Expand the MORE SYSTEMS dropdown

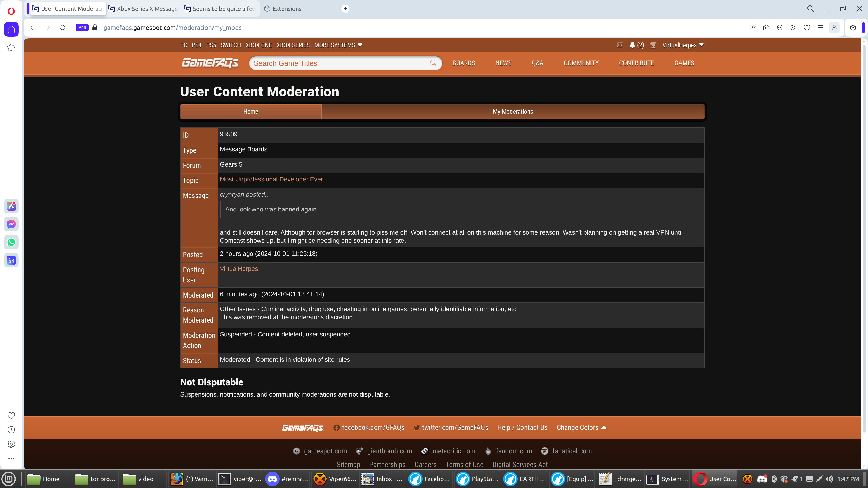point(338,45)
